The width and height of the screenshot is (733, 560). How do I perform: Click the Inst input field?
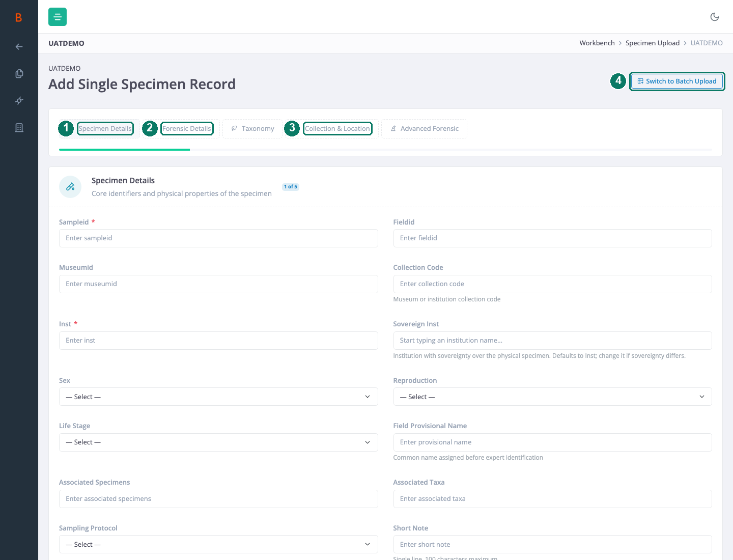218,341
